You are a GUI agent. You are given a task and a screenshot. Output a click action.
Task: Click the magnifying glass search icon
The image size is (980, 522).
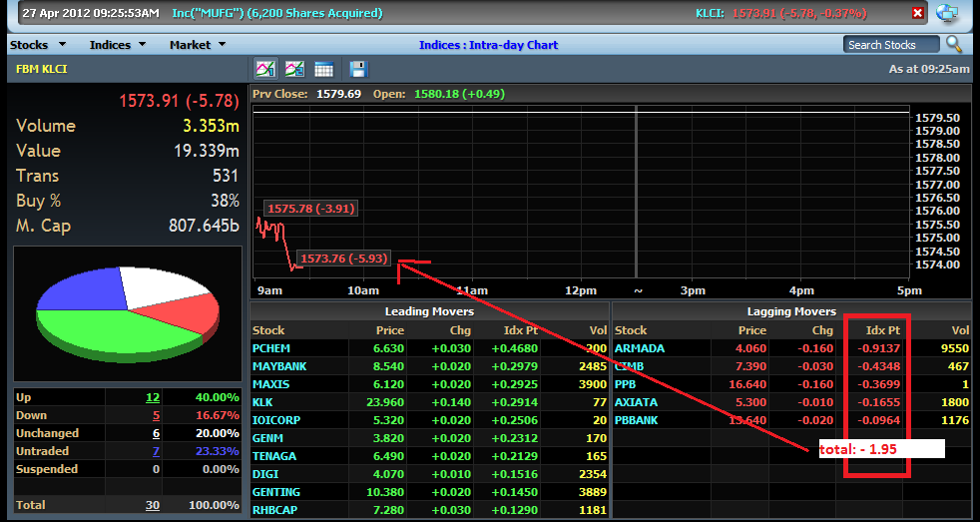(954, 44)
